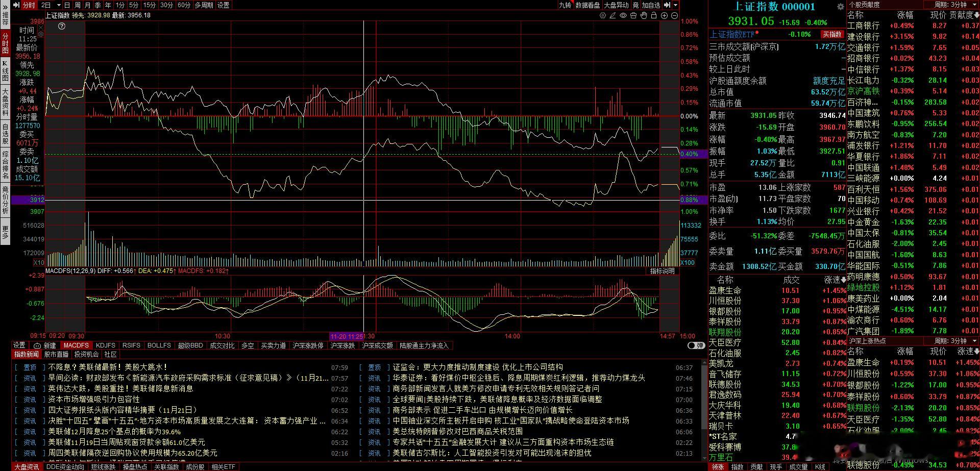The height and width of the screenshot is (471, 980).
Task: Select the BOLLFS indicator tab
Action: tap(159, 345)
